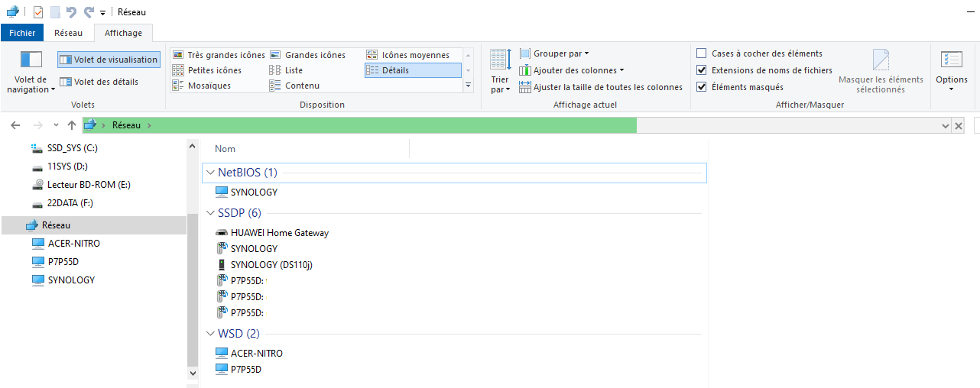Click Ajuster la taille de toutes les colonnes

click(x=601, y=87)
